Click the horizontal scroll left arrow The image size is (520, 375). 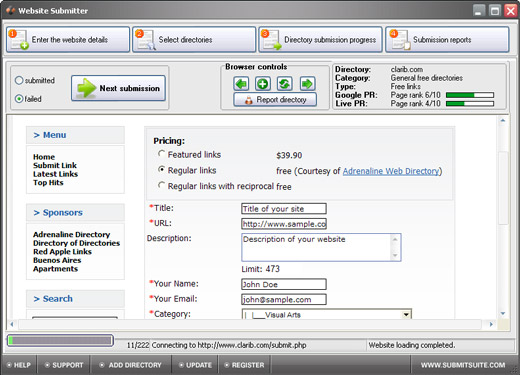(x=12, y=324)
